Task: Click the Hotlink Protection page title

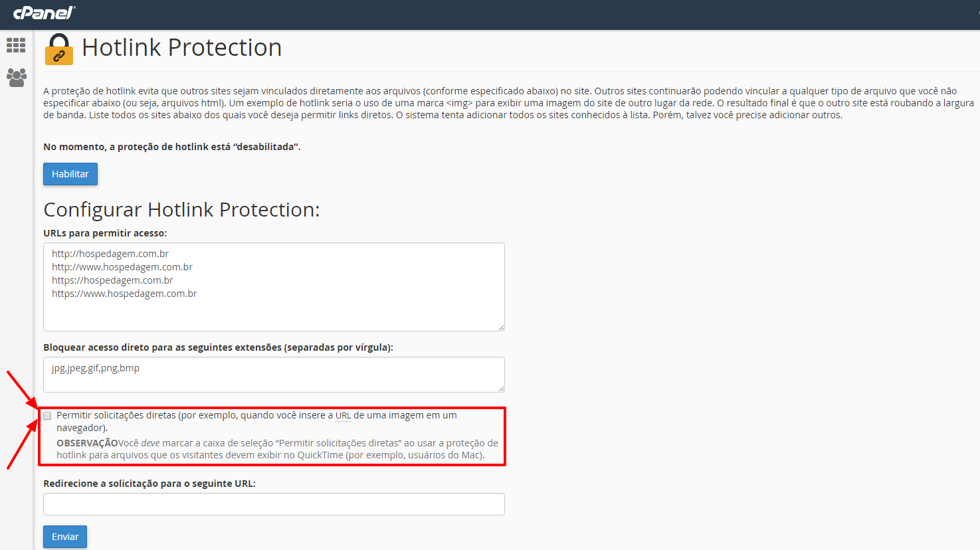Action: point(182,48)
